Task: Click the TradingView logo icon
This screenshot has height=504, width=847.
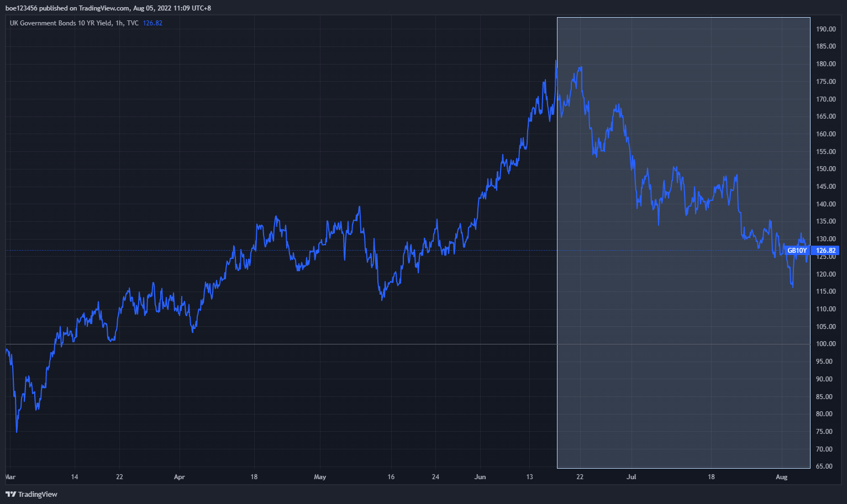Action: pyautogui.click(x=10, y=494)
